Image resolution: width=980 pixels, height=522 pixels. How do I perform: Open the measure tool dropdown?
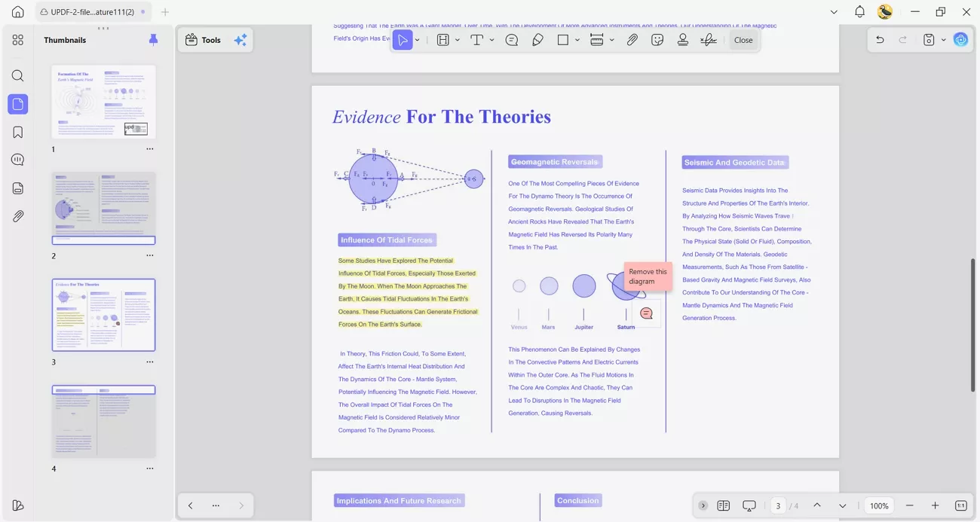click(x=612, y=40)
